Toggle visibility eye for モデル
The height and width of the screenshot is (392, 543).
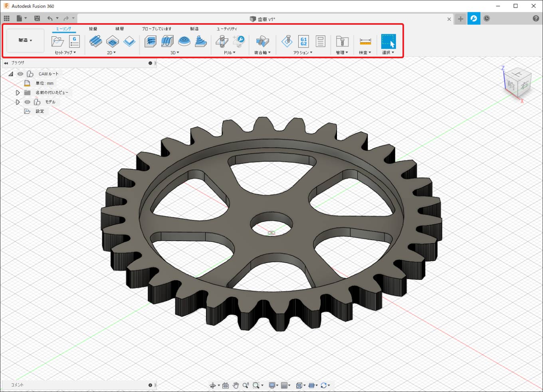[27, 102]
